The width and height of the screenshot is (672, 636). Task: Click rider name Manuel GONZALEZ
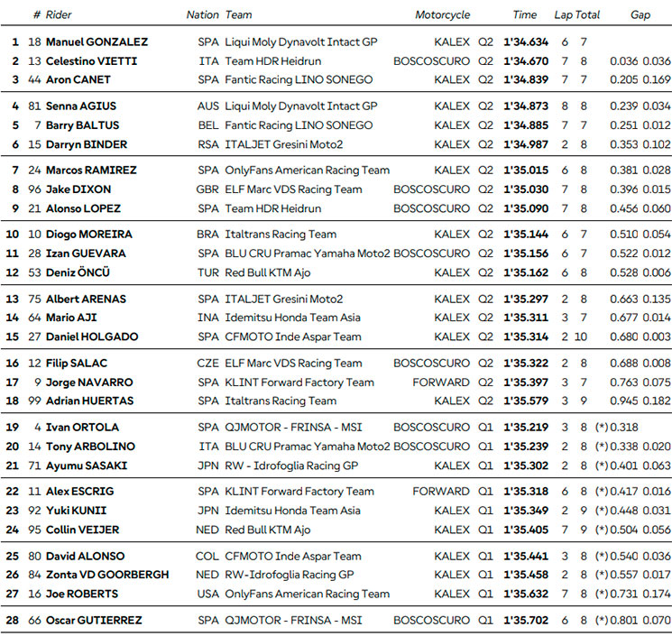tap(97, 42)
